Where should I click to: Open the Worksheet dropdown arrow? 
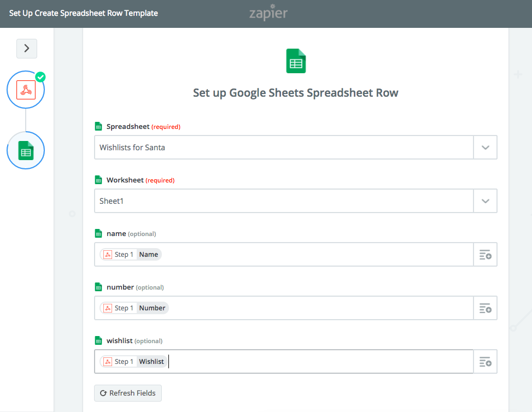tap(485, 201)
